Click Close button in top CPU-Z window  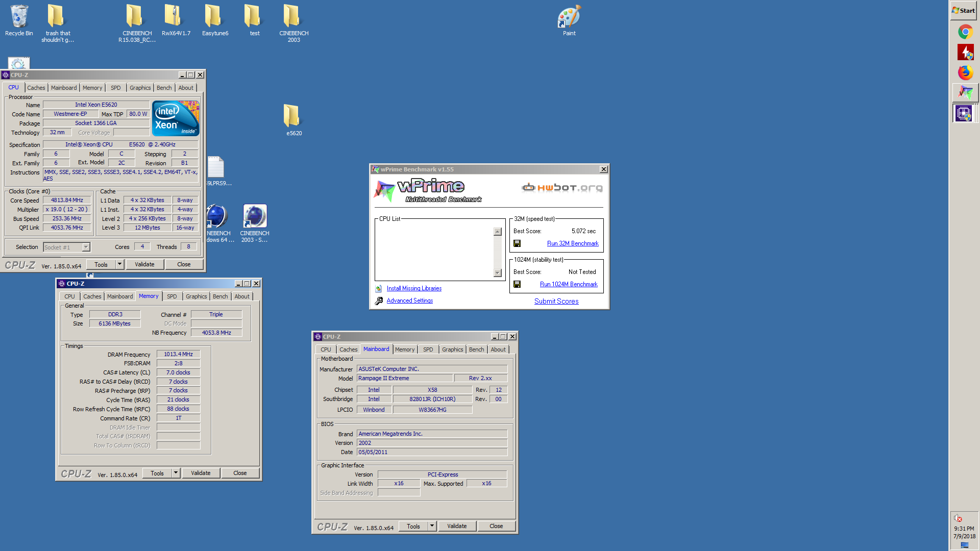coord(184,264)
